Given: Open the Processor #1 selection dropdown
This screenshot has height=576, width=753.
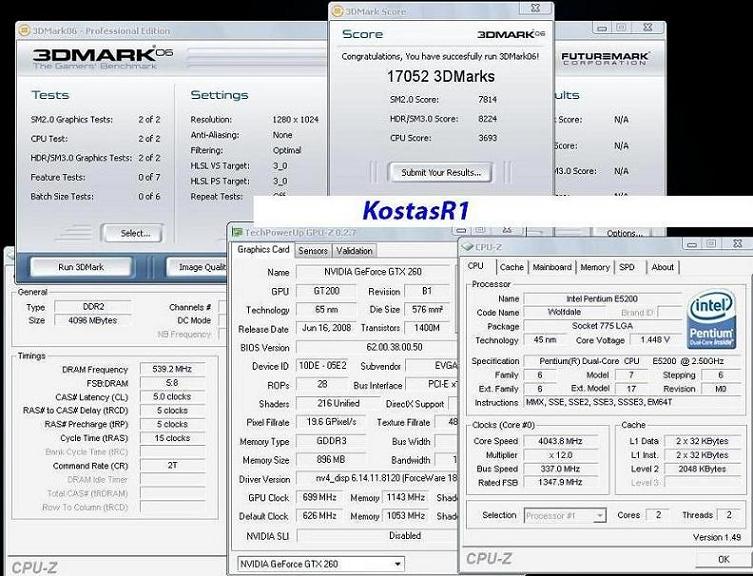Looking at the screenshot, I should point(565,515).
